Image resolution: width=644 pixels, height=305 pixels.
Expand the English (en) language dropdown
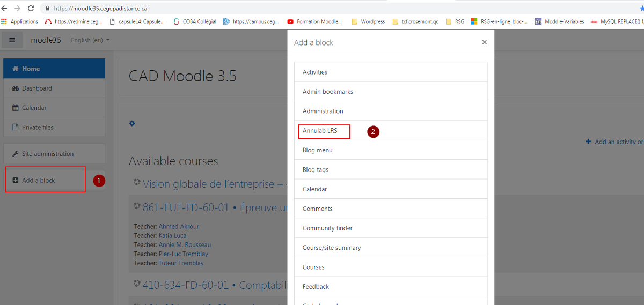pyautogui.click(x=90, y=40)
